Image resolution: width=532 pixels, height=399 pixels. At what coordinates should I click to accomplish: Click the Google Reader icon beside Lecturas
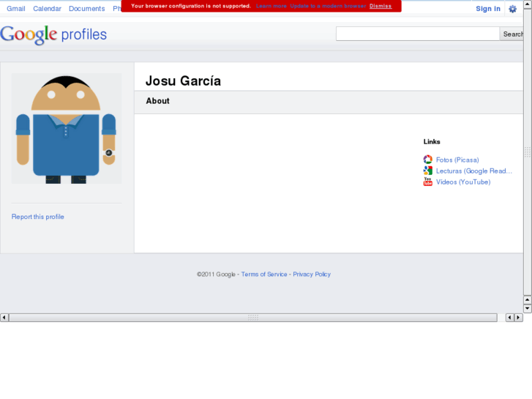[428, 171]
